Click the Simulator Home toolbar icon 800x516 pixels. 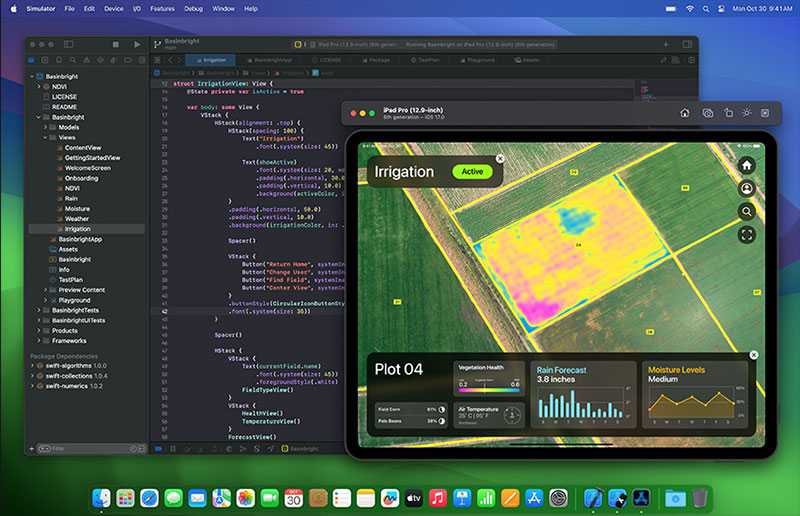(x=685, y=113)
